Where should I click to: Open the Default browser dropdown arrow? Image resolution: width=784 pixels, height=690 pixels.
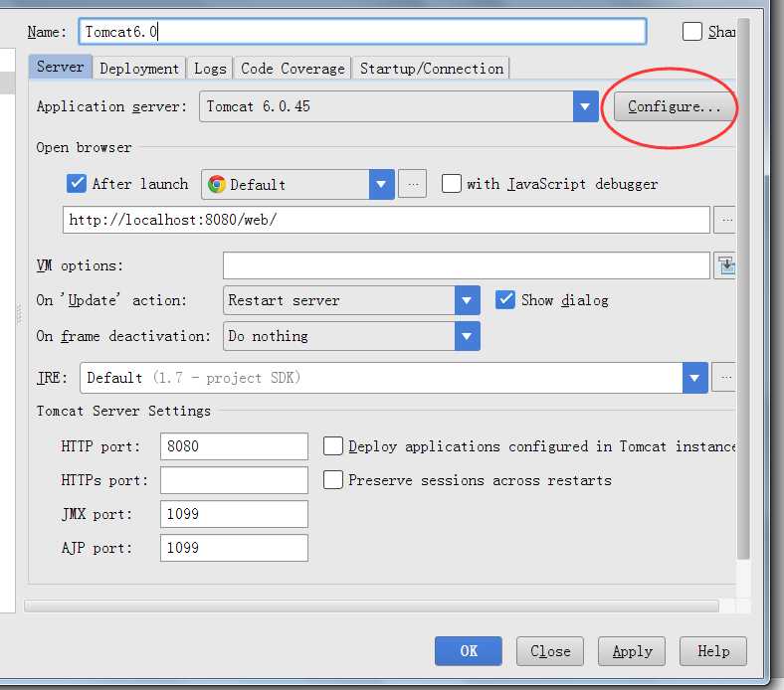point(381,184)
